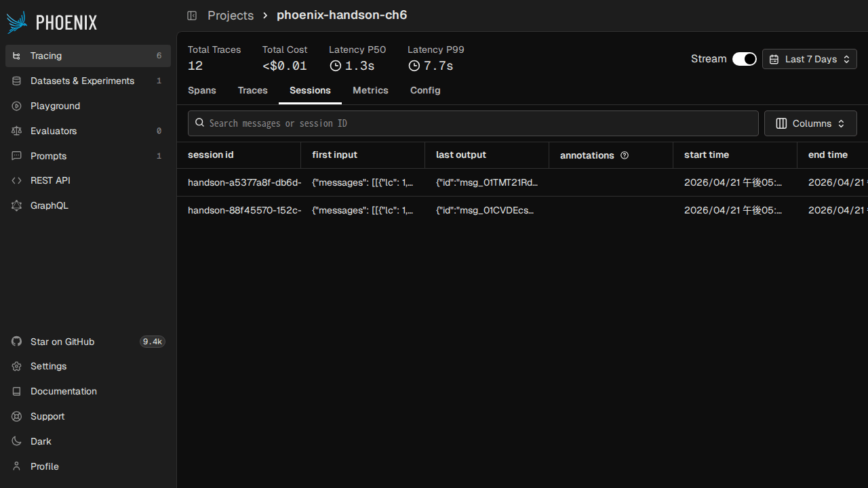Click the first input column header
Image resolution: width=868 pixels, height=488 pixels.
(x=363, y=155)
